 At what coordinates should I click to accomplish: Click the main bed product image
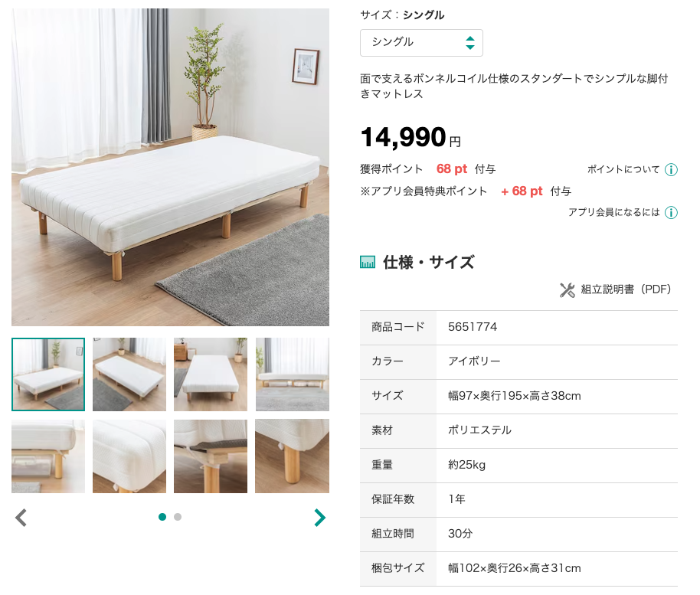pyautogui.click(x=171, y=167)
